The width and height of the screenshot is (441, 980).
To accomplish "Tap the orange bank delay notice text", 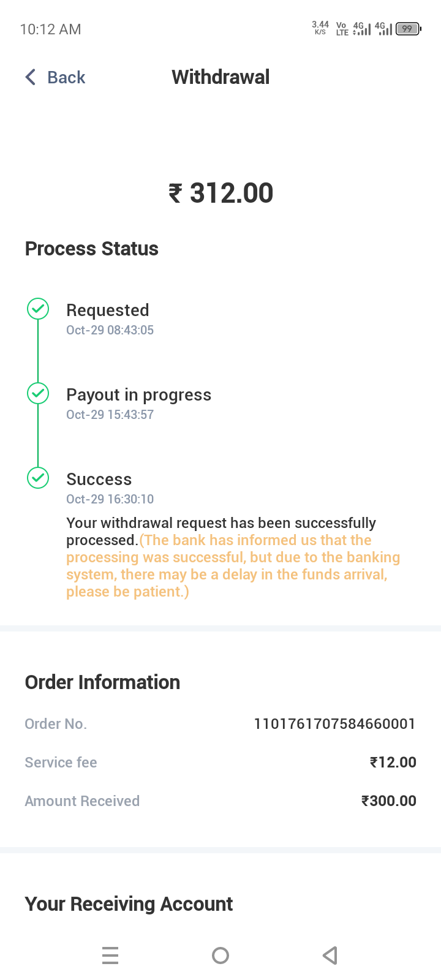I will click(233, 566).
